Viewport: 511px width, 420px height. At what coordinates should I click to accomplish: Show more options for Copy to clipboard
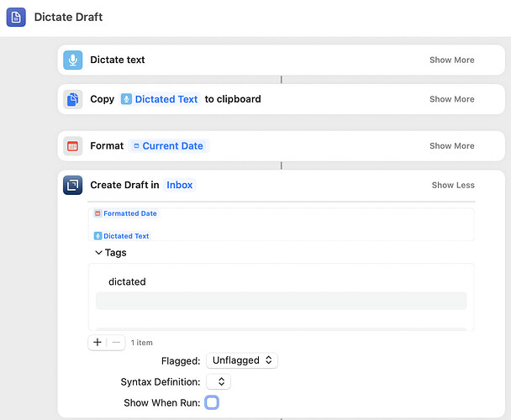[x=451, y=99]
